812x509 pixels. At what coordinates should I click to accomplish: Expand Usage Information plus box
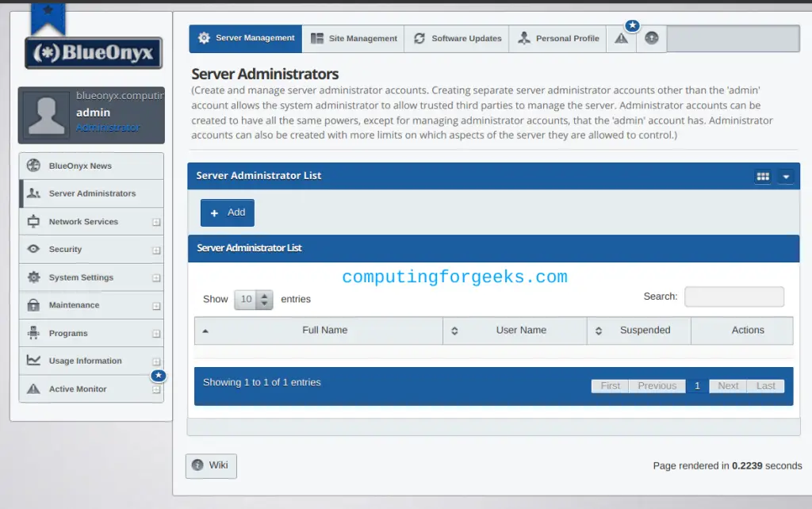pos(156,362)
